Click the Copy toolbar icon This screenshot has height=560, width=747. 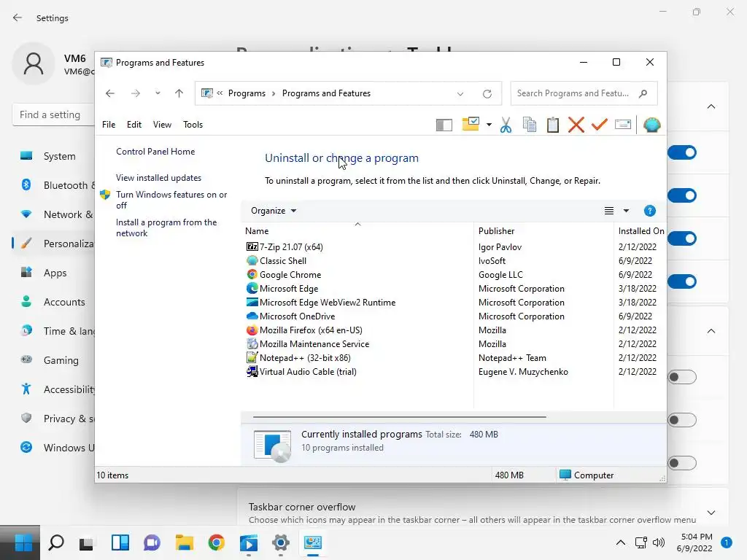pos(530,125)
